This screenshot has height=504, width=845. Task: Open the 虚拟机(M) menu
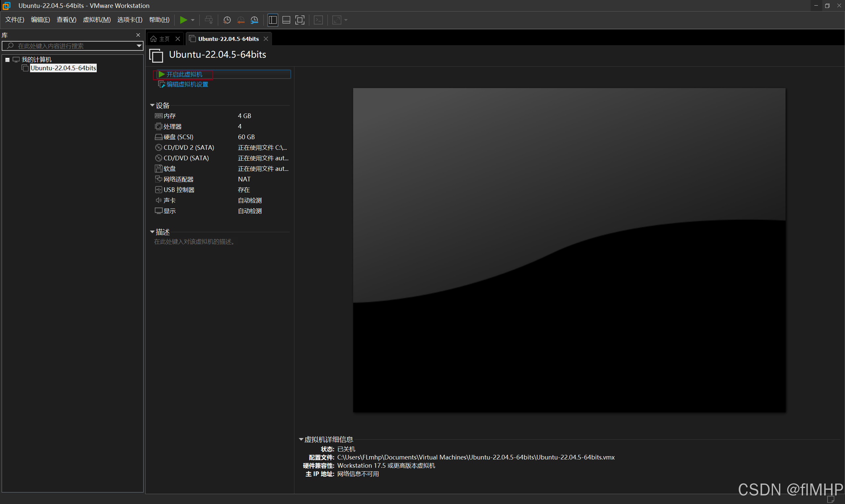tap(97, 20)
